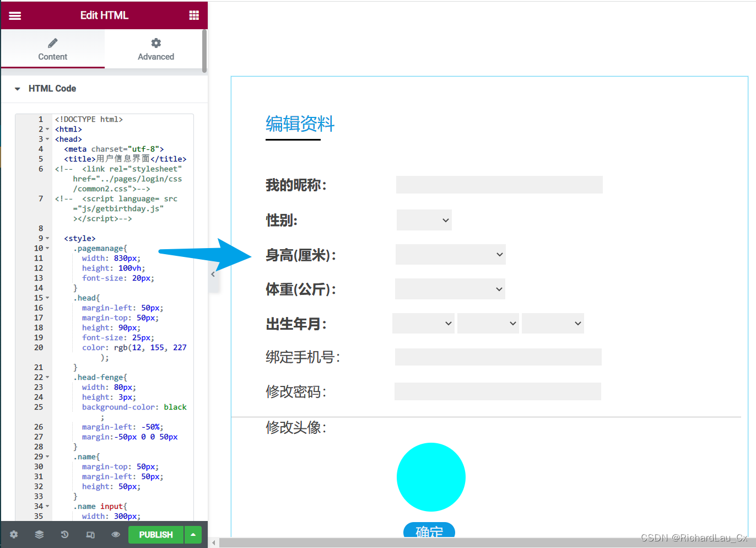Open the settings gear in the bottom bar
Screen dimensions: 756x548
point(14,535)
